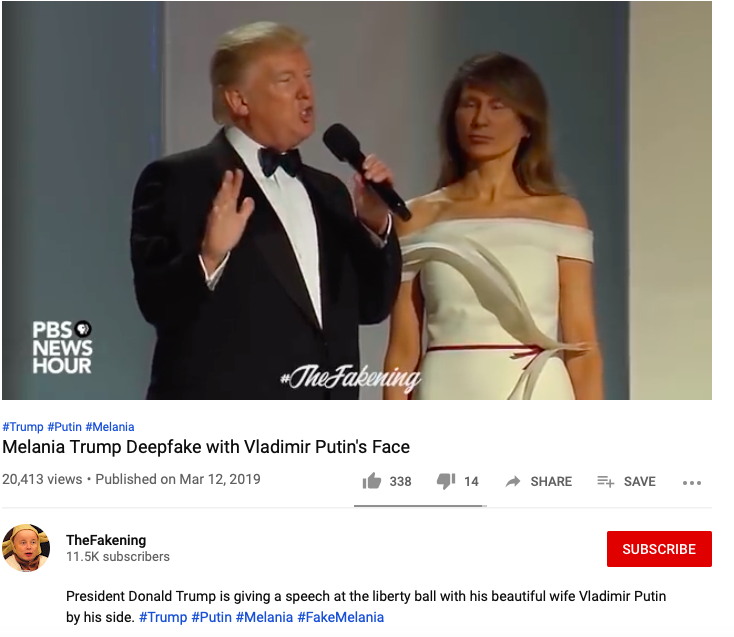
Task: Open the #Putin hashtag above the title
Action: [65, 427]
